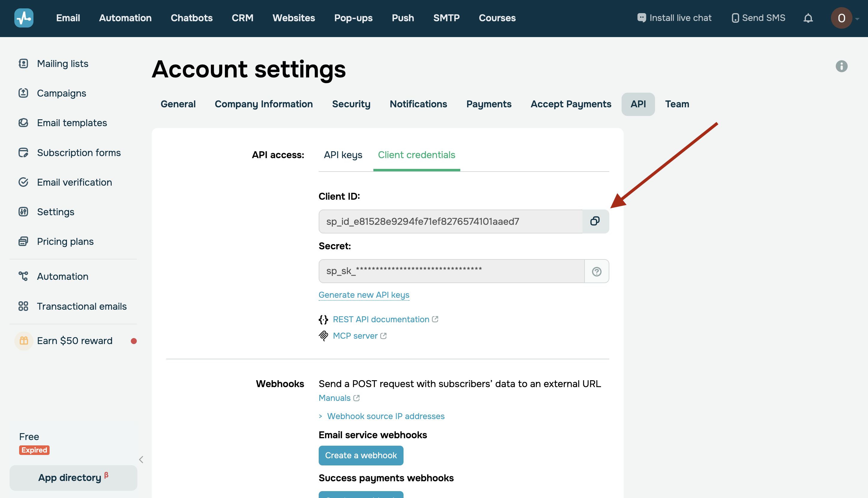Screen dimensions: 868x498
Task: Switch to the Accept Payments tab
Action: coord(571,104)
